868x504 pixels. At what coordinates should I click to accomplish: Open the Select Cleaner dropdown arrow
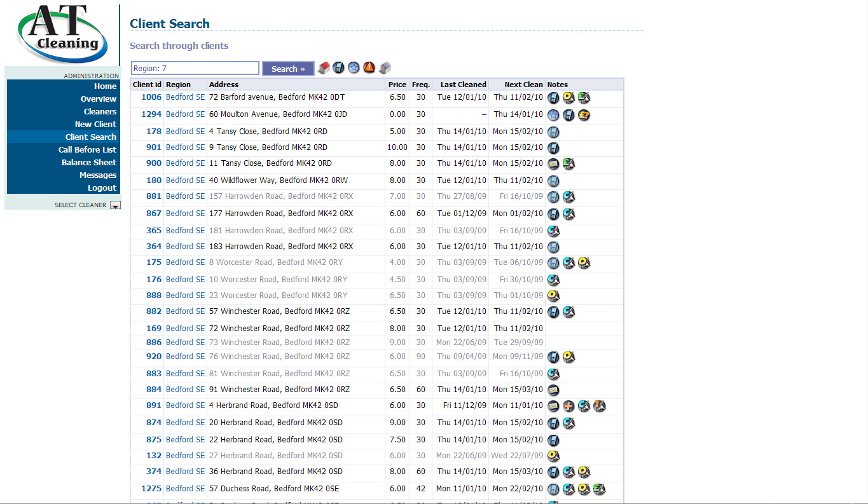point(115,205)
